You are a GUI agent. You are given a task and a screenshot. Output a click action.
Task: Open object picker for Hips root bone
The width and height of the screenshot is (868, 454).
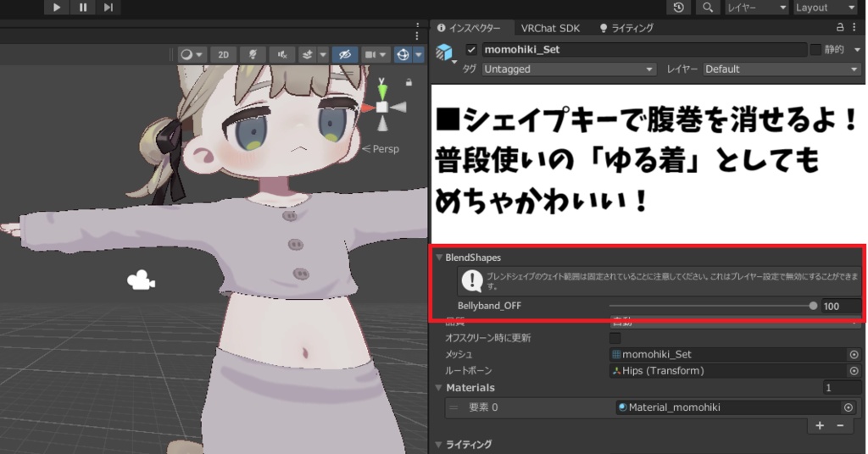(854, 370)
